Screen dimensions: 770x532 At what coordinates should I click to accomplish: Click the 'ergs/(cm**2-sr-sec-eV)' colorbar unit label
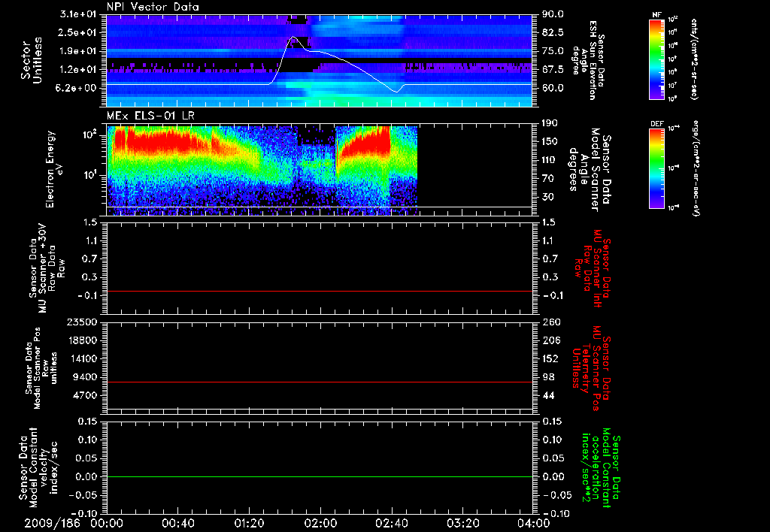pos(696,168)
